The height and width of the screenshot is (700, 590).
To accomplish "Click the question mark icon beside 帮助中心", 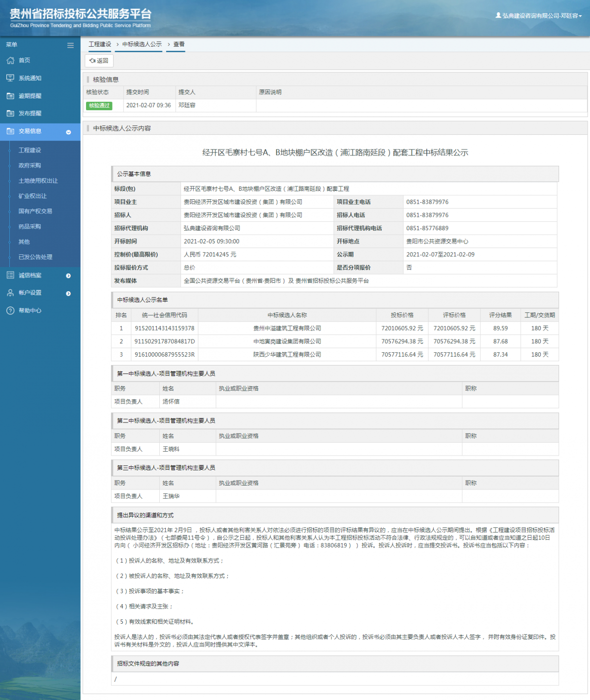I will point(10,310).
